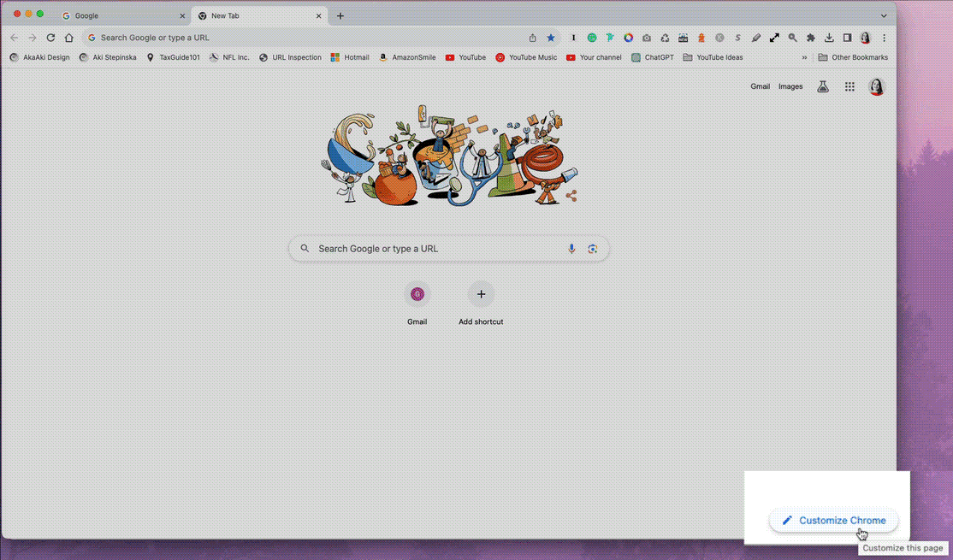Open URL Inspection bookmark
The width and height of the screenshot is (953, 560).
(290, 57)
